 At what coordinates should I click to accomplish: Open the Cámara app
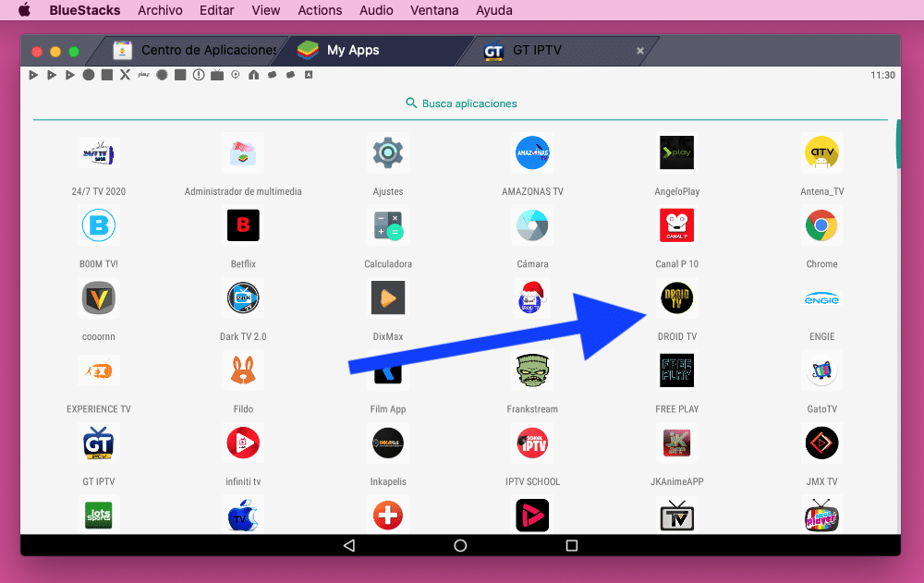532,225
